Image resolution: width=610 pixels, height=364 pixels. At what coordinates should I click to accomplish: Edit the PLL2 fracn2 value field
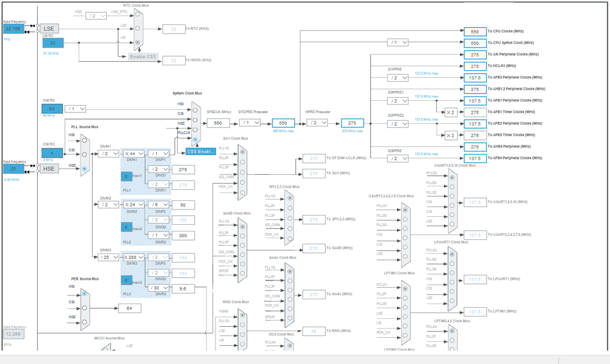tap(126, 227)
